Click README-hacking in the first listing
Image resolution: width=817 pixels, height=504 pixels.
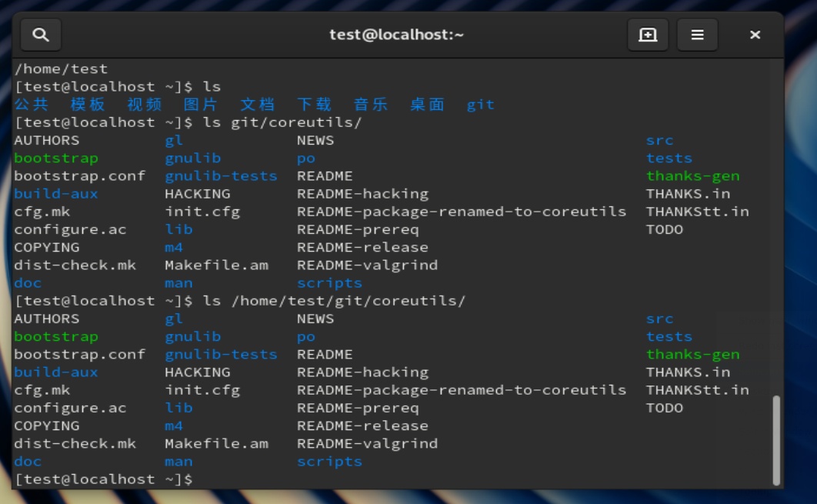click(x=362, y=194)
